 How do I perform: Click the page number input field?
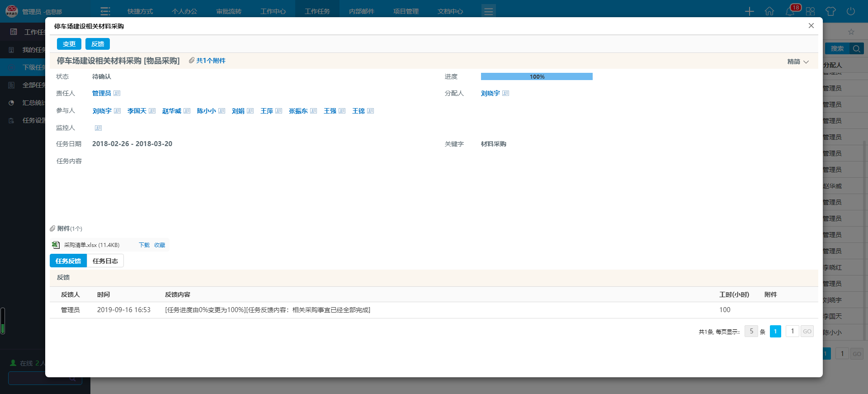click(x=792, y=331)
